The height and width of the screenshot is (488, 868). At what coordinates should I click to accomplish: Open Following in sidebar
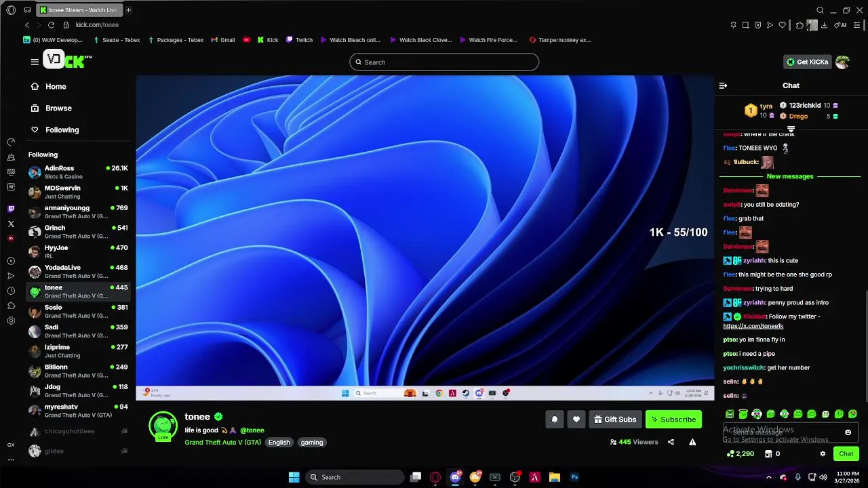54,130
